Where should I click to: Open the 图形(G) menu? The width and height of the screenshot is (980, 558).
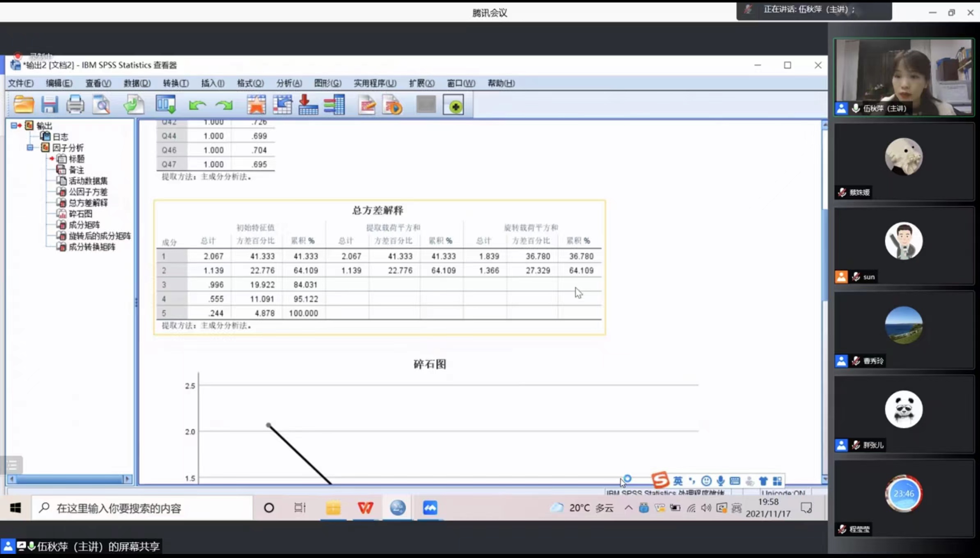pyautogui.click(x=327, y=83)
